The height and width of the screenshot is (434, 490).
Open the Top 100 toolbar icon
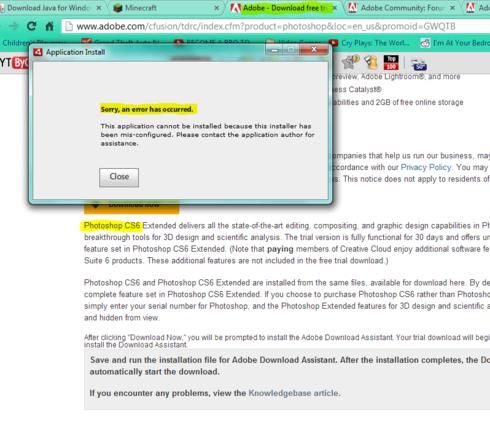pos(391,63)
